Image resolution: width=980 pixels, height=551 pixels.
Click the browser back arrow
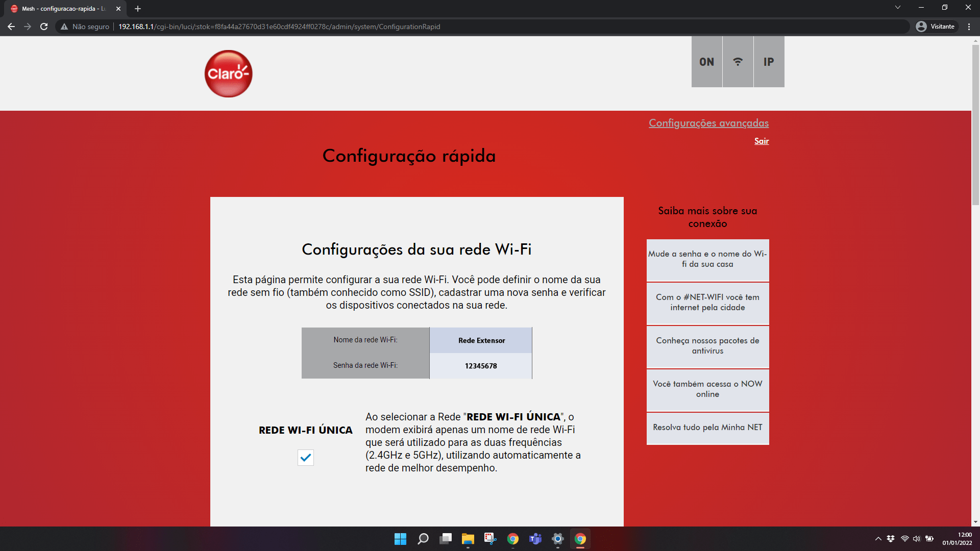[11, 27]
